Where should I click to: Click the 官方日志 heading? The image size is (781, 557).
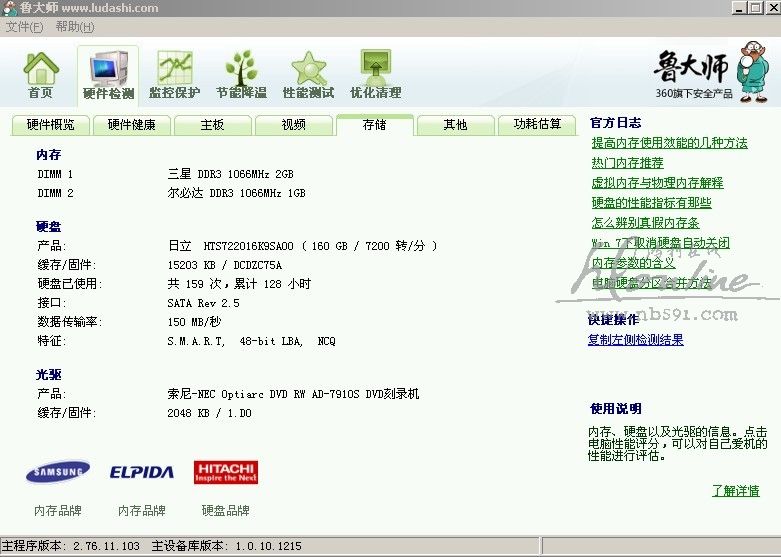coord(616,123)
